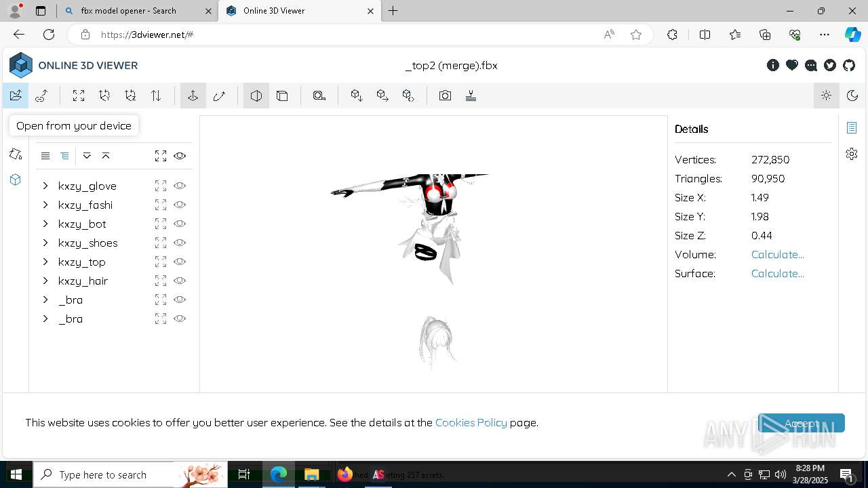Click the export model icon
Screen dimensions: 868x488
[x=357, y=96]
